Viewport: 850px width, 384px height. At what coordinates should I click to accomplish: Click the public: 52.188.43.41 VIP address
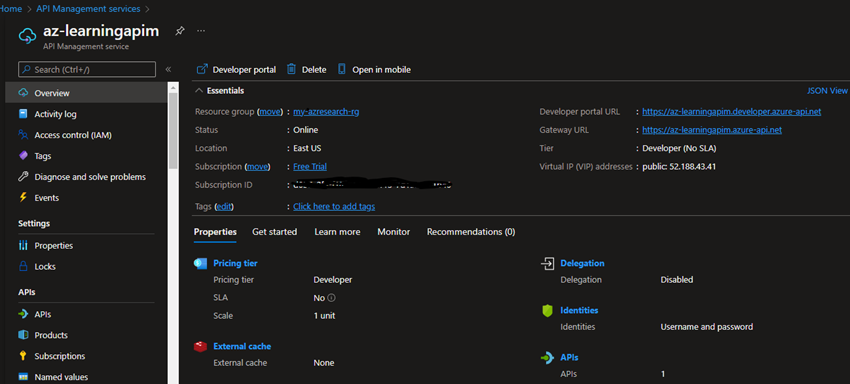pyautogui.click(x=679, y=167)
